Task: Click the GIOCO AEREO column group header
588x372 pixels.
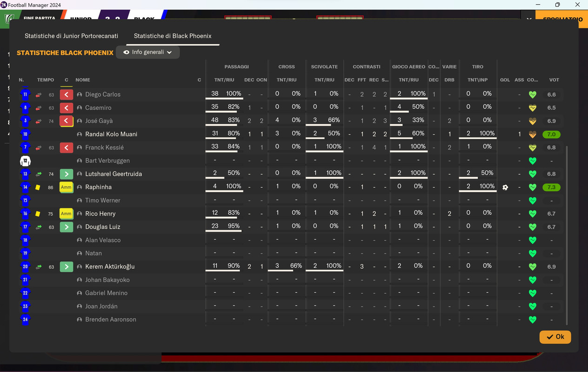Action: (x=408, y=67)
